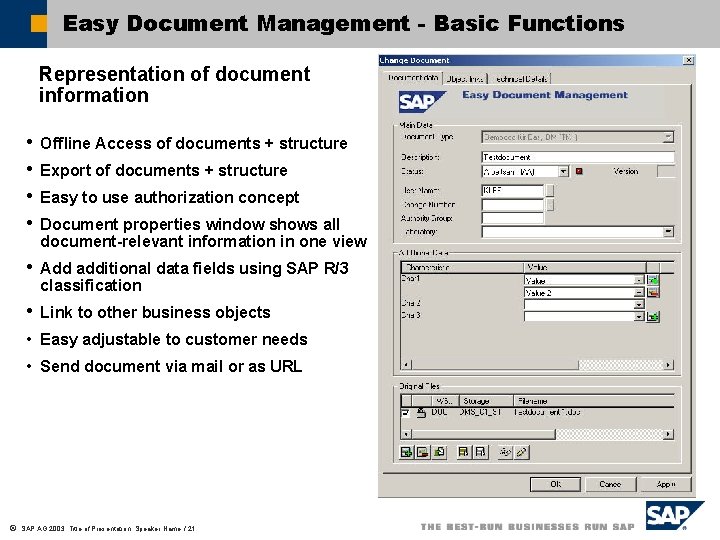Screen dimensions: 720x540
Task: Click the Filename column header
Action: 594,401
